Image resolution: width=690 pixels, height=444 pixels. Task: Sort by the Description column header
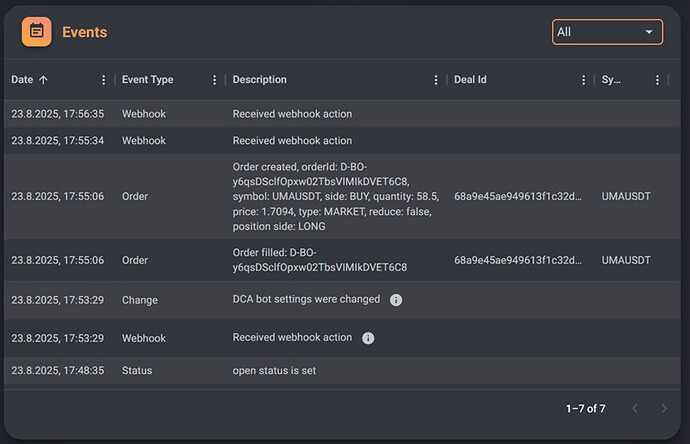pos(259,80)
